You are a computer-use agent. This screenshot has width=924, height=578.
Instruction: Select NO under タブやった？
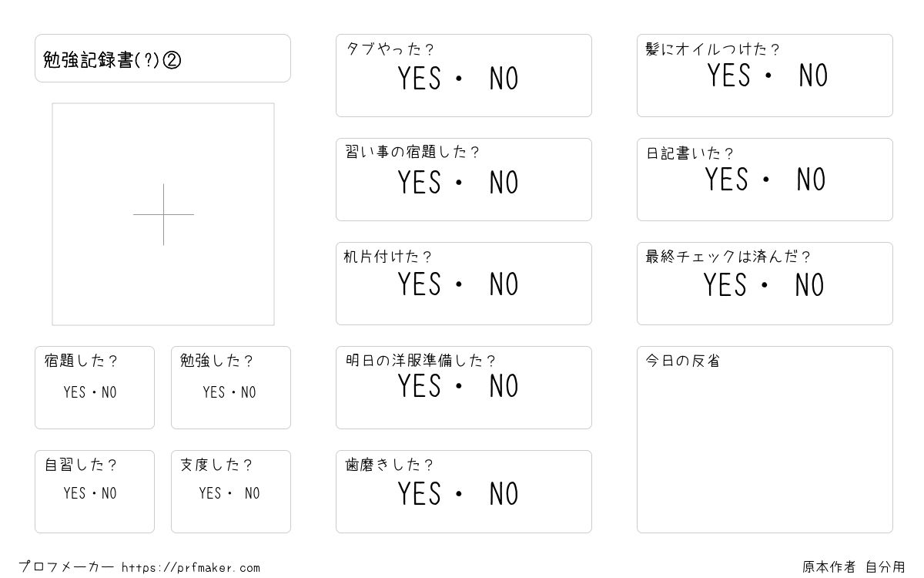pyautogui.click(x=504, y=79)
